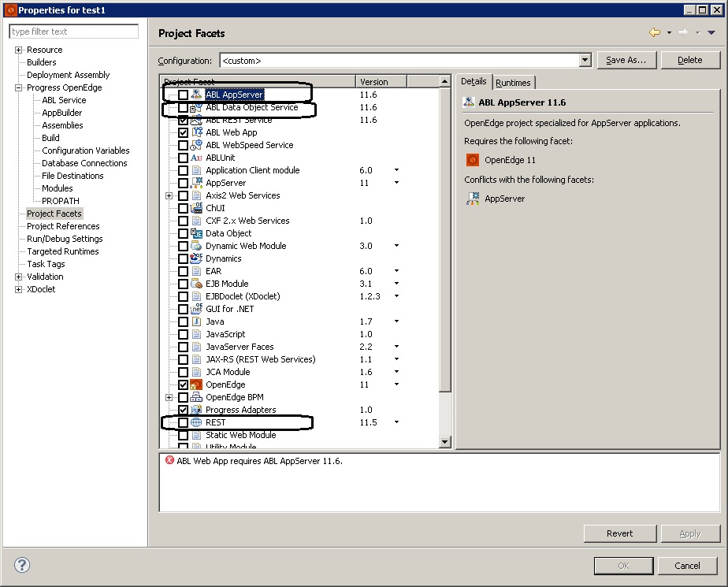Check the Java facet checkbox
Viewport: 728px width, 587px height.
point(184,321)
